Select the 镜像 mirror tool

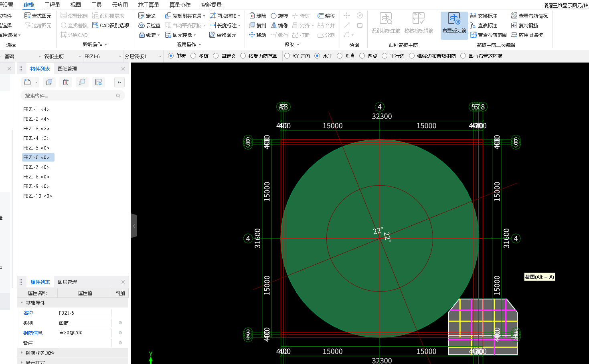coord(279,25)
